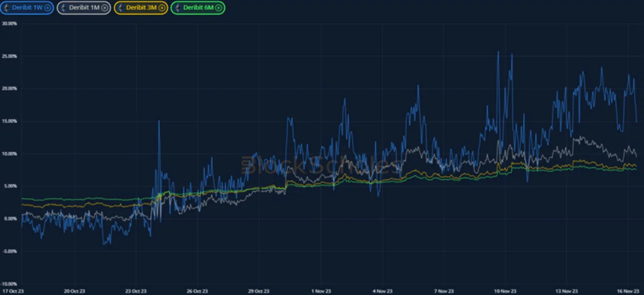The width and height of the screenshot is (644, 295).
Task: Click the 20.00% y-axis label
Action: click(9, 88)
